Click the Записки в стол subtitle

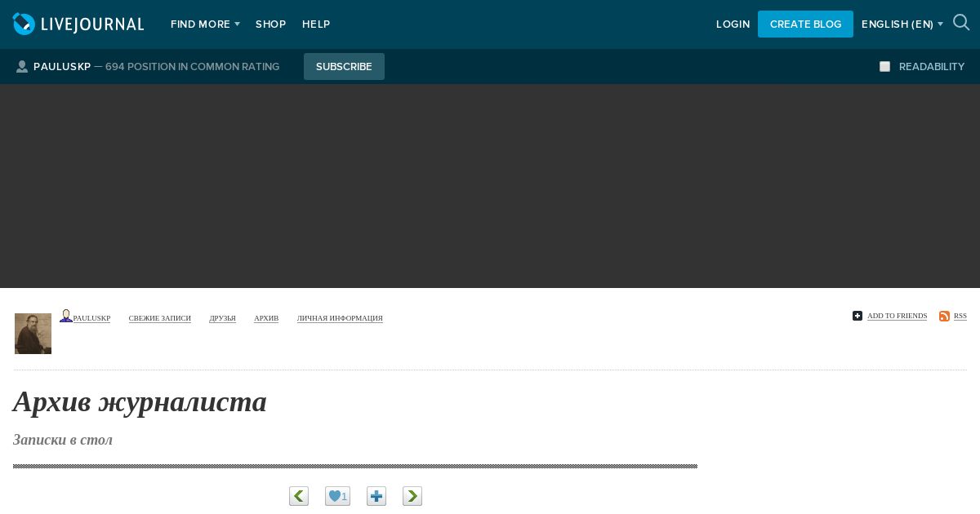tap(63, 440)
